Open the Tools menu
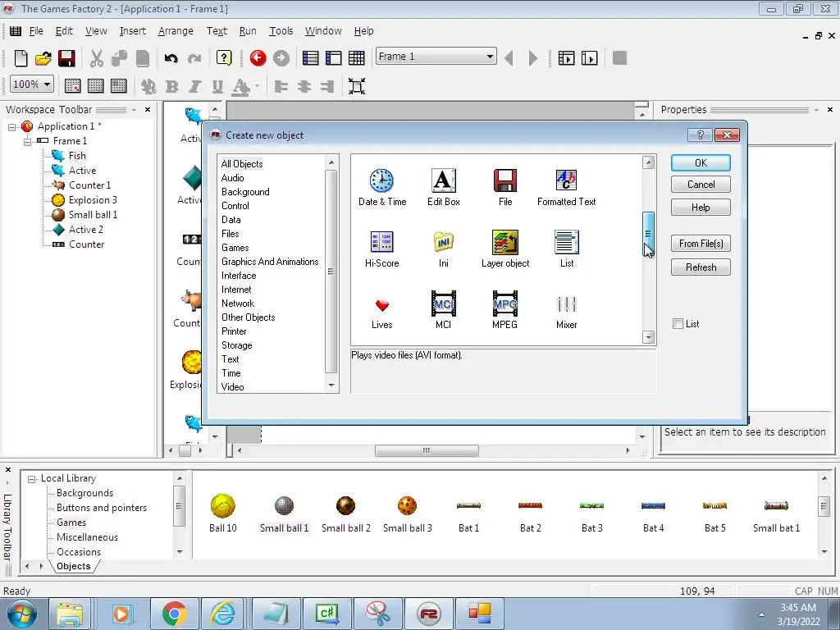The width and height of the screenshot is (840, 630). pos(281,31)
